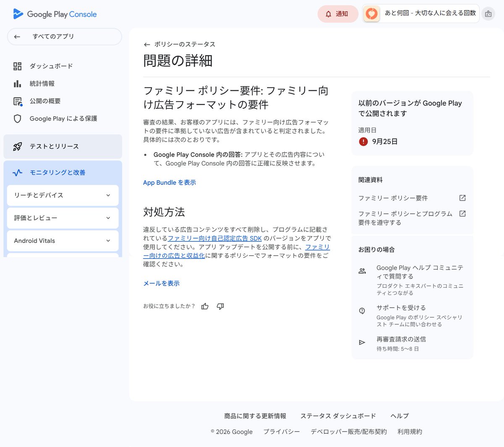Image resolution: width=504 pixels, height=447 pixels.
Task: Expand Android Vitals
Action: 63,241
